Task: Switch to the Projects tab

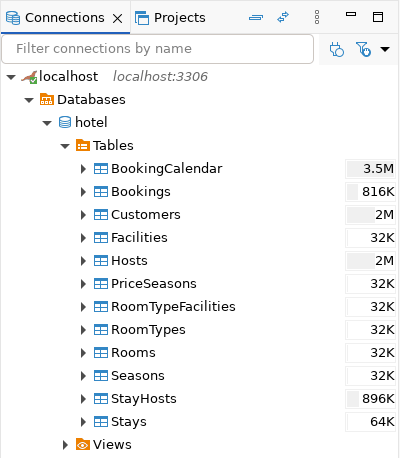Action: (x=170, y=18)
